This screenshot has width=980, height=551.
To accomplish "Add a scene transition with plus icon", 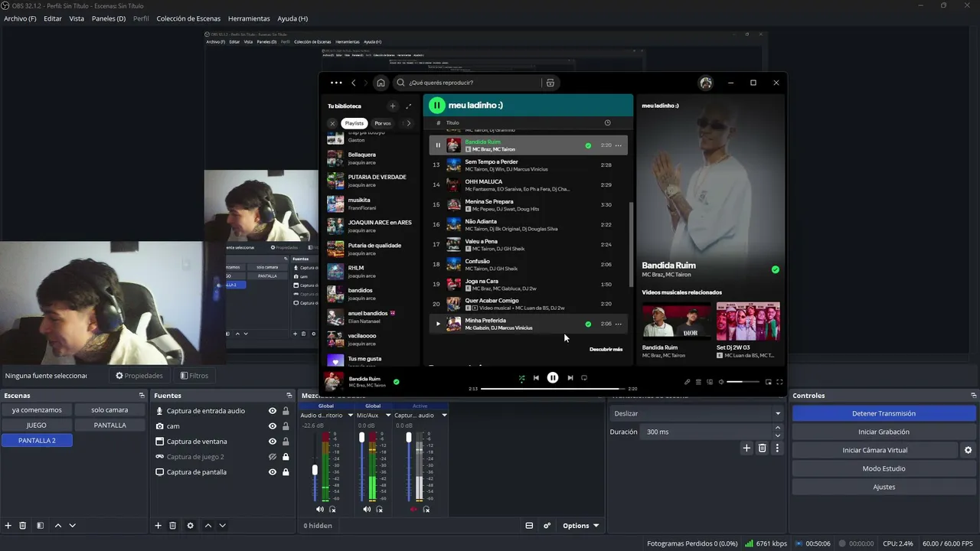I will 746,448.
